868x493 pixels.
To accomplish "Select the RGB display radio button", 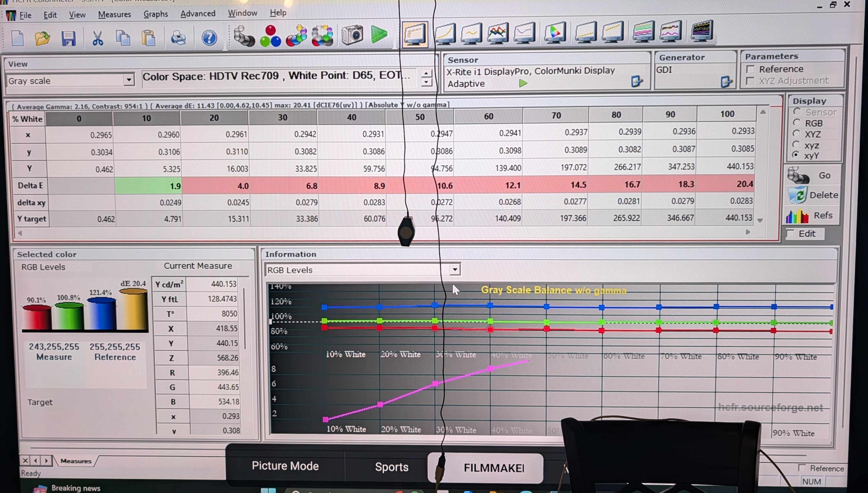I will [797, 122].
